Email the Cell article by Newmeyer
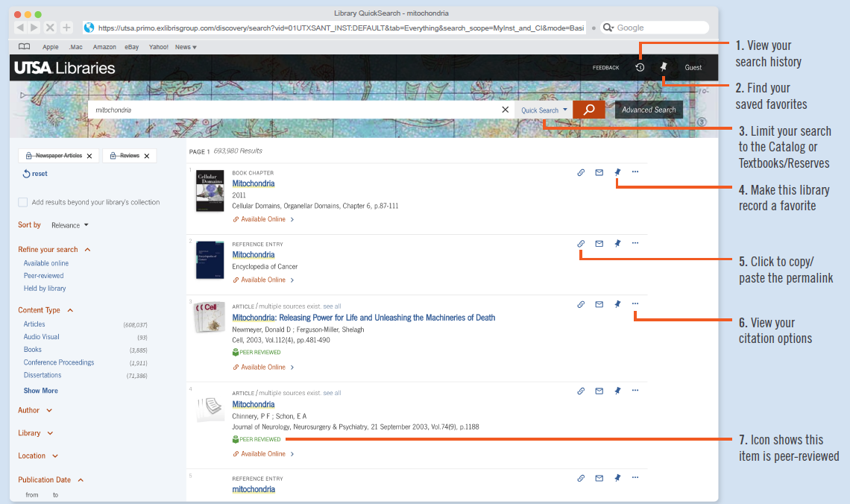 (x=599, y=304)
